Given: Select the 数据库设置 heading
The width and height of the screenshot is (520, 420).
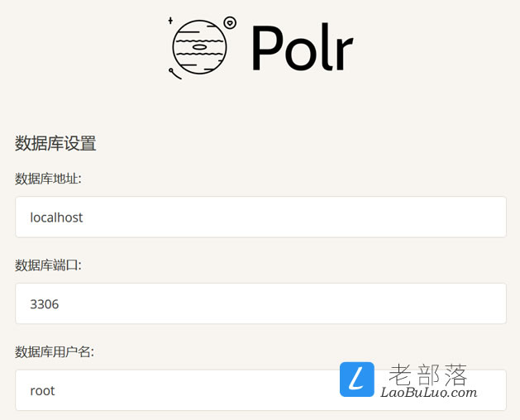Looking at the screenshot, I should click(55, 143).
